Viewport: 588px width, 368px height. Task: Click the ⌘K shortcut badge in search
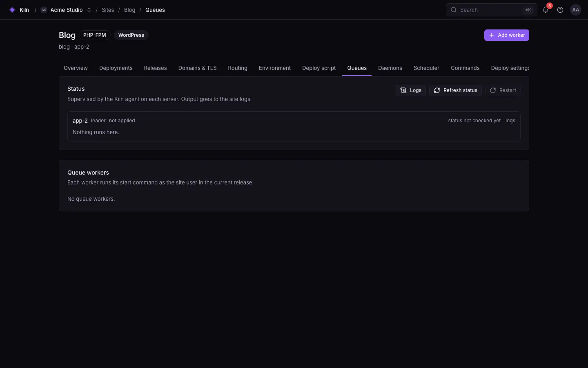click(x=528, y=10)
